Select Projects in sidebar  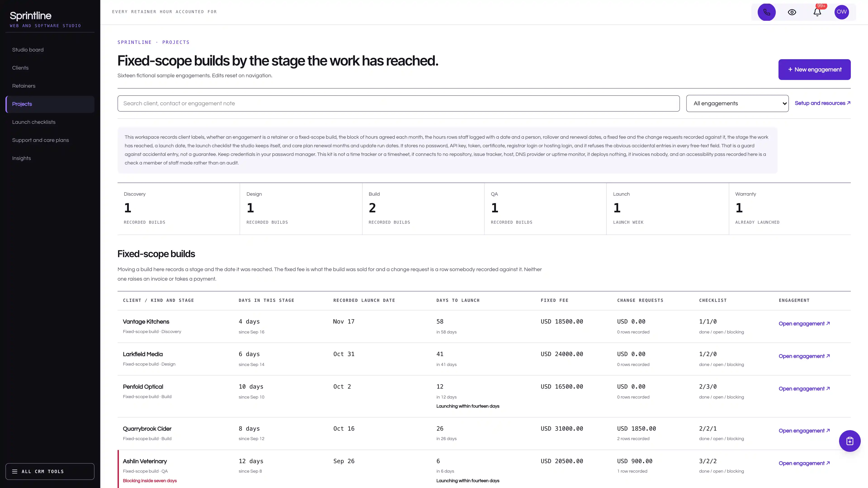(50, 104)
